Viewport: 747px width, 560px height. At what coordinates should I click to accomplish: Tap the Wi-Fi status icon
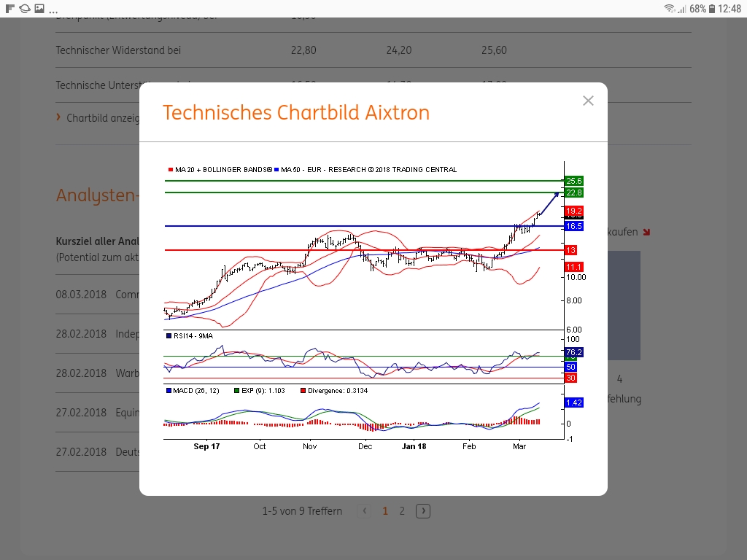click(669, 9)
